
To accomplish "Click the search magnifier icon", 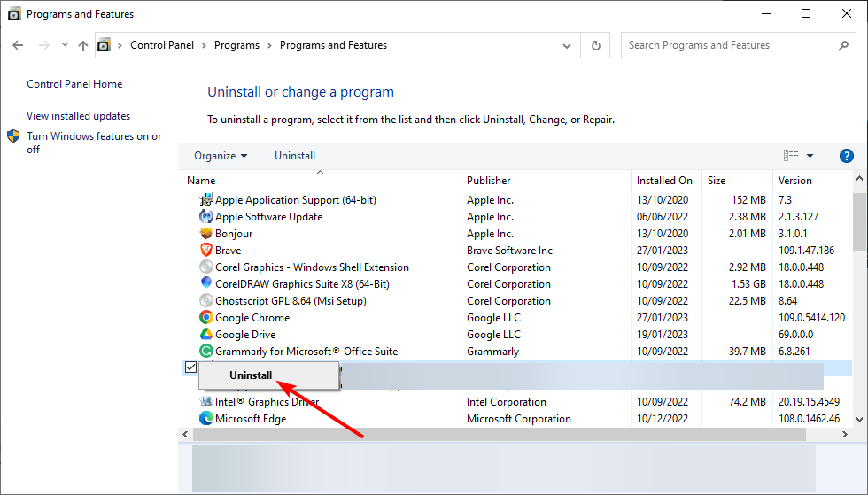I will (x=843, y=45).
